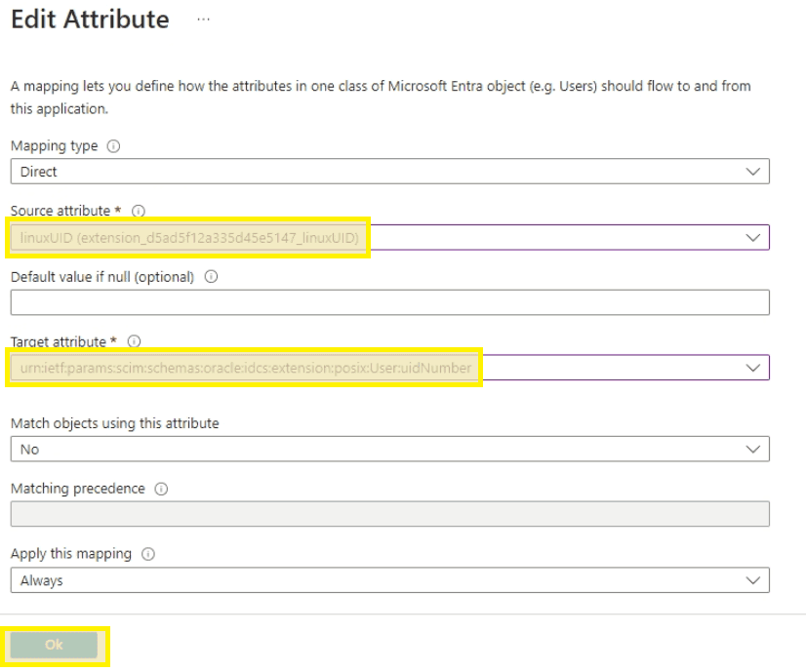Click the info icon beside Mapping type
Image resolution: width=806 pixels, height=672 pixels.
112,147
